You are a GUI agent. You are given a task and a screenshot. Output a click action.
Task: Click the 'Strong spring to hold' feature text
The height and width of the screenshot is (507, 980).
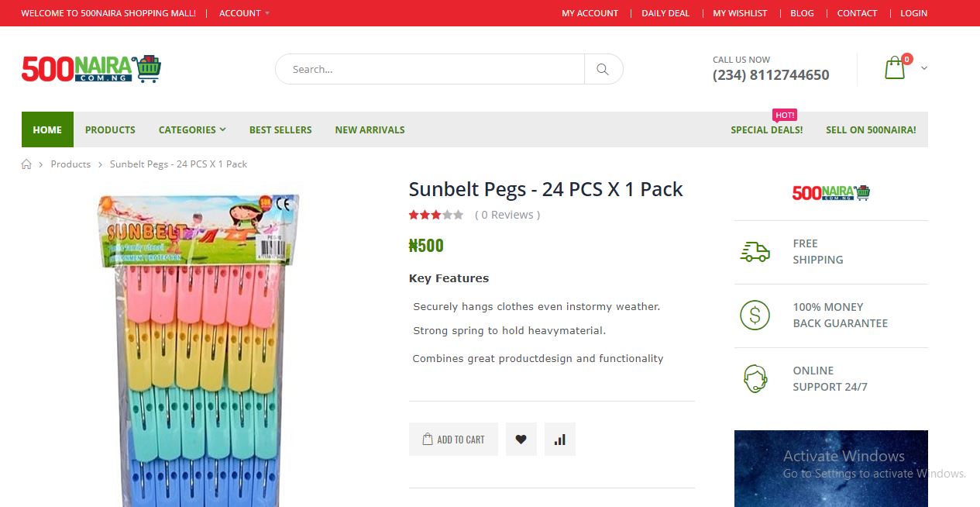click(x=509, y=330)
